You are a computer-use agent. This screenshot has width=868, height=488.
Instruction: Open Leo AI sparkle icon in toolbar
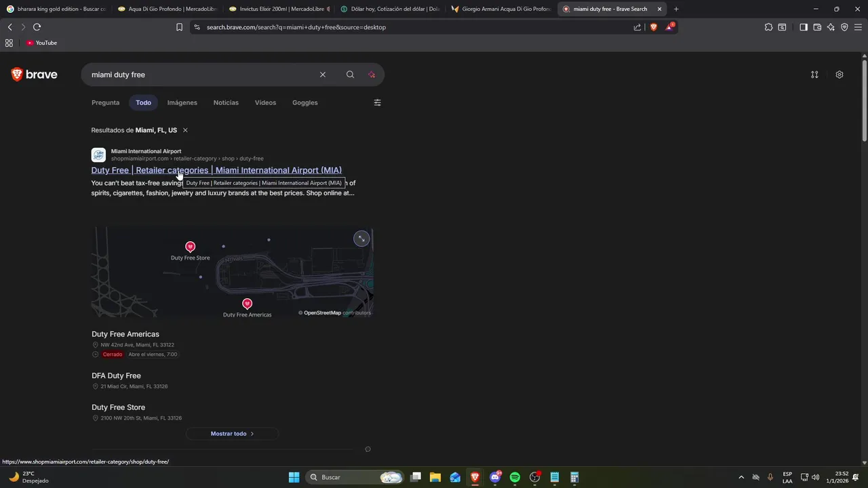831,27
